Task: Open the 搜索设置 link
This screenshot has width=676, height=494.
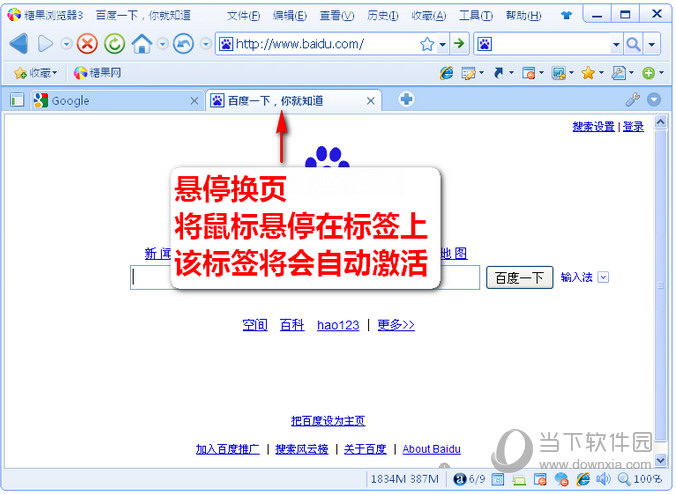Action: coord(593,127)
